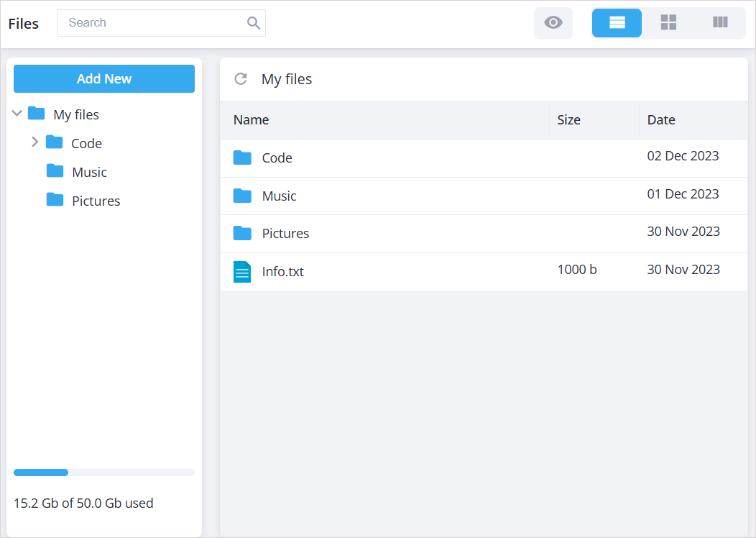Expand the Code folder in sidebar tree

tap(34, 142)
